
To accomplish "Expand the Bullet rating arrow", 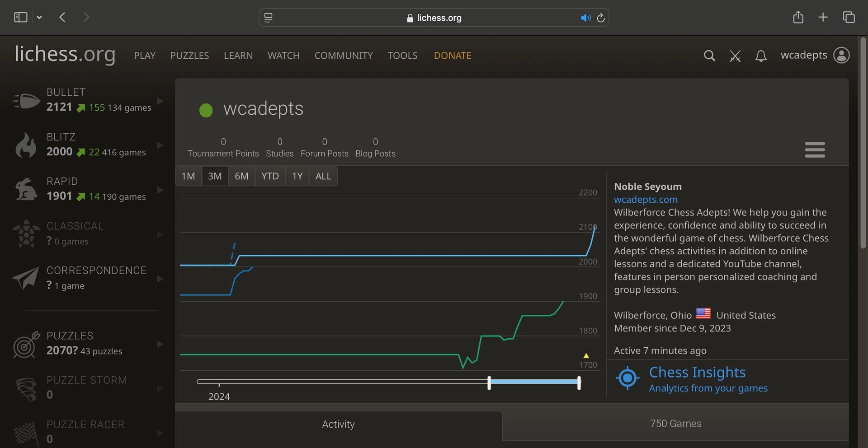I will pyautogui.click(x=160, y=101).
